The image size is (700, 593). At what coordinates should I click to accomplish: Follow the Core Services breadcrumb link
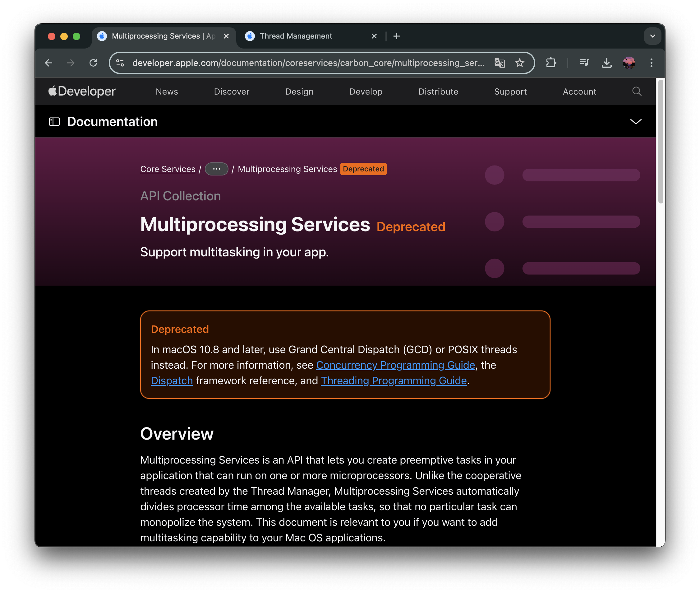tap(168, 169)
